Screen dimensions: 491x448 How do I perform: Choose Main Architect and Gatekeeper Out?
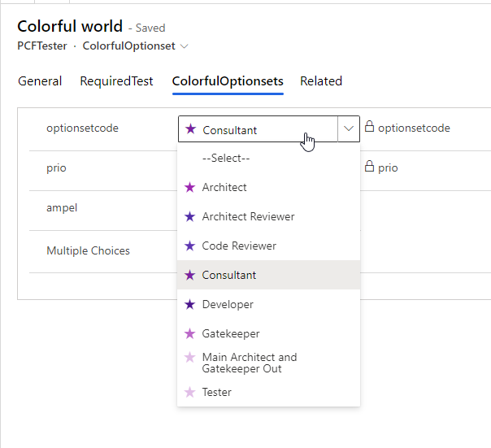click(x=249, y=363)
